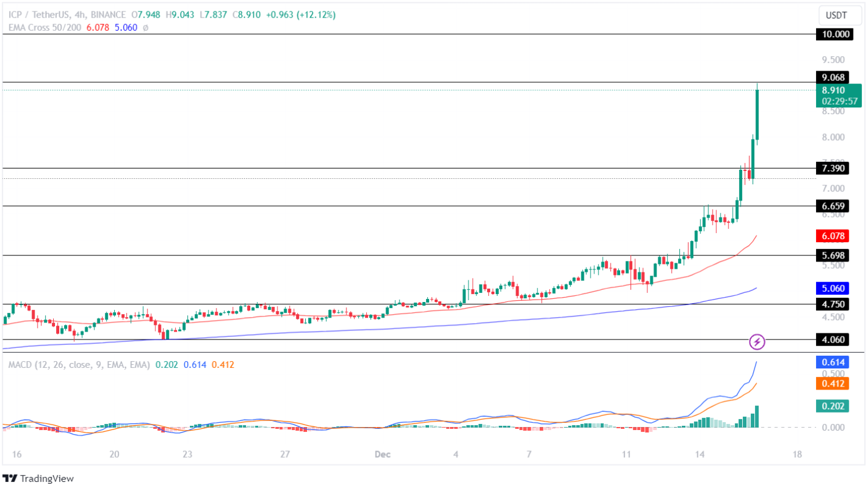The width and height of the screenshot is (868, 485).
Task: Click the Dec date label on time axis
Action: pyautogui.click(x=381, y=455)
